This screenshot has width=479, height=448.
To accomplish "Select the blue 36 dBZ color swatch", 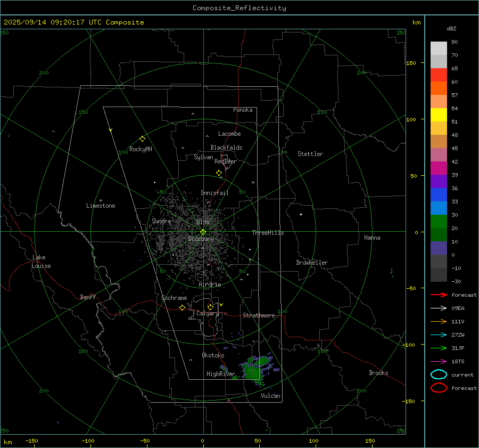I will (439, 194).
